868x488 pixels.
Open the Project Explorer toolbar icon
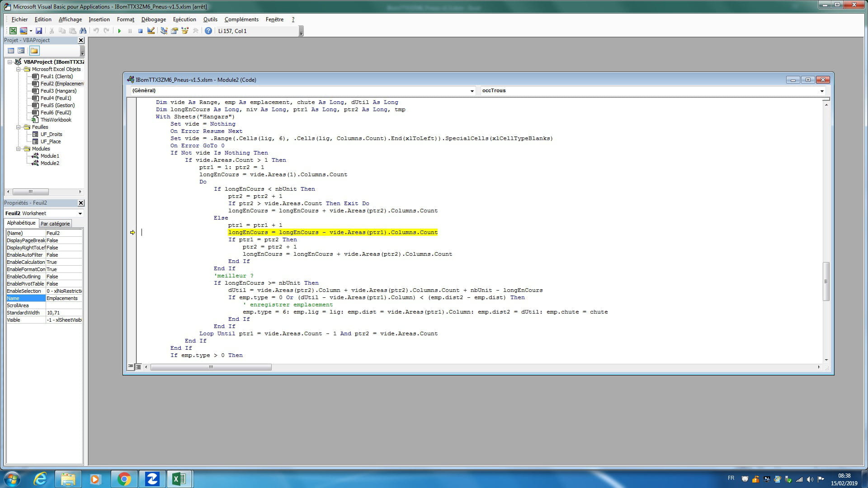click(x=164, y=31)
